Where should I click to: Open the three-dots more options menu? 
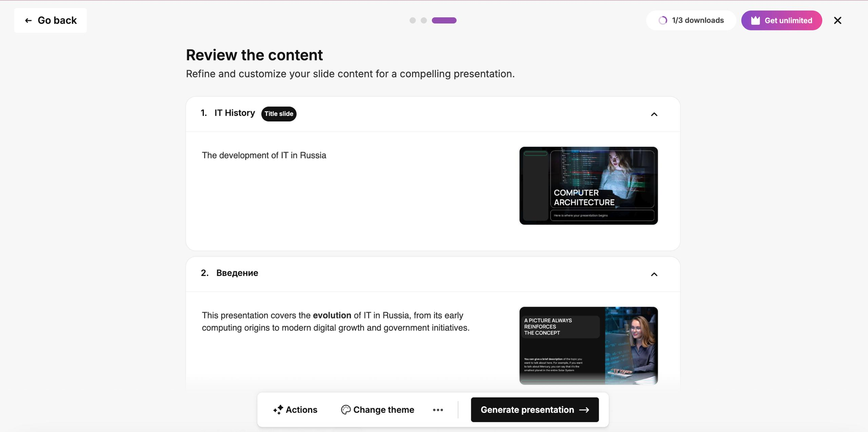coord(438,410)
